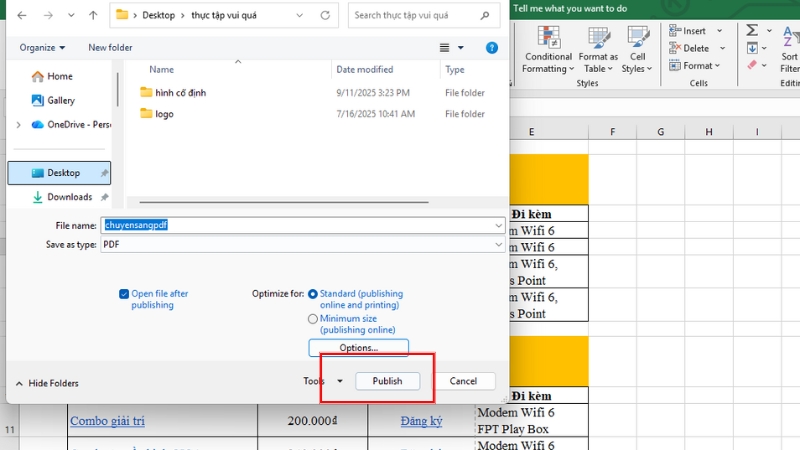Image resolution: width=800 pixels, height=450 pixels.
Task: Click the Clear eraser icon
Action: tap(752, 66)
